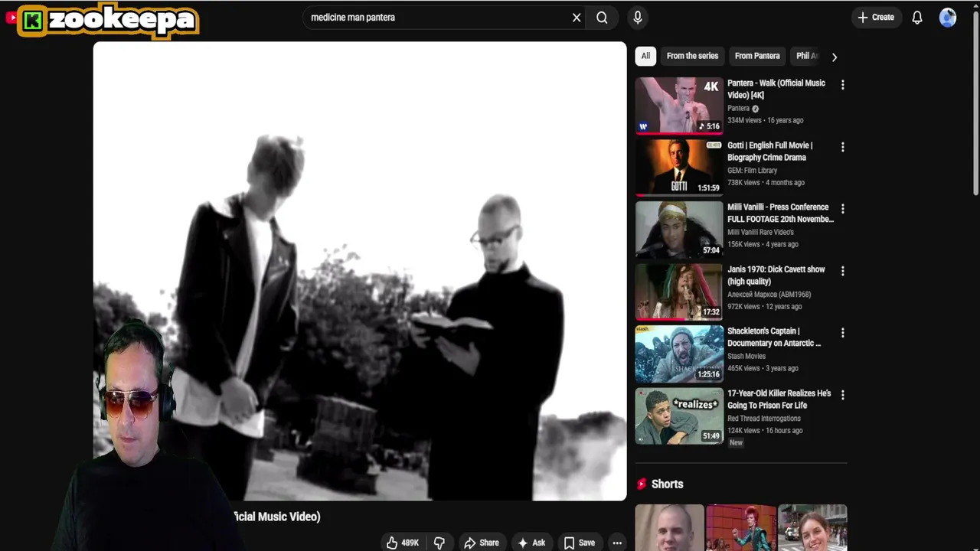Open more actions menu under the video
This screenshot has height=551, width=980.
617,543
